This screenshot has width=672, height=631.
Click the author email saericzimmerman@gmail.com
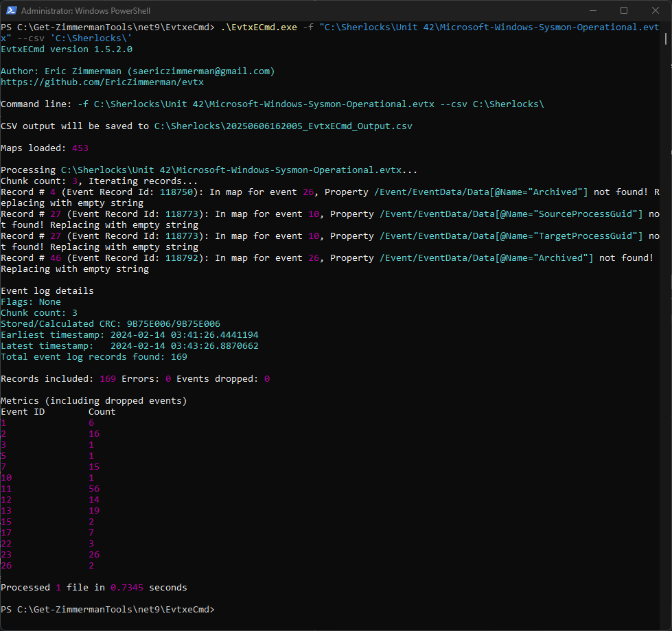tap(201, 71)
